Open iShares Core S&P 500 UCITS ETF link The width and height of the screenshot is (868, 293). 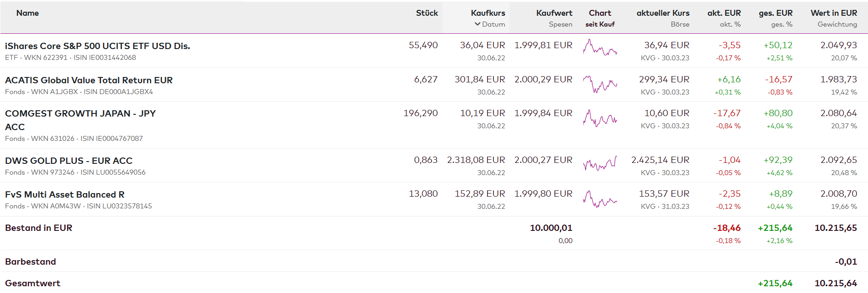click(x=98, y=46)
